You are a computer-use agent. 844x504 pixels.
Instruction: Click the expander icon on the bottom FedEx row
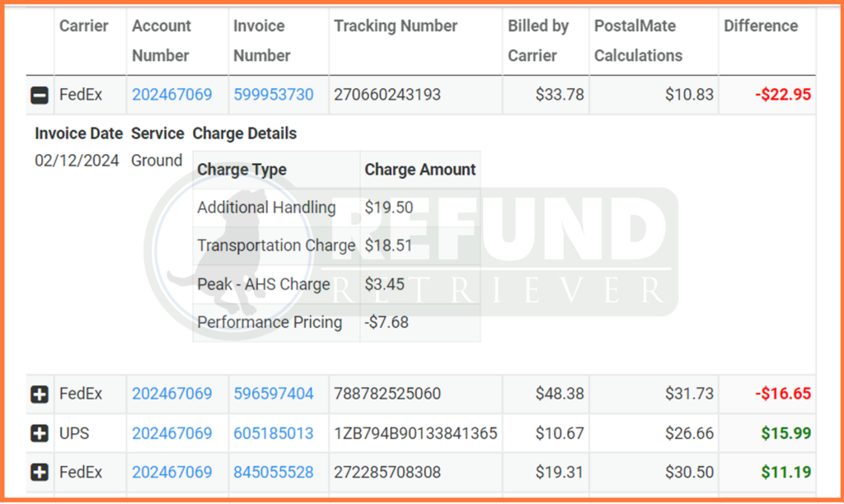pyautogui.click(x=39, y=472)
